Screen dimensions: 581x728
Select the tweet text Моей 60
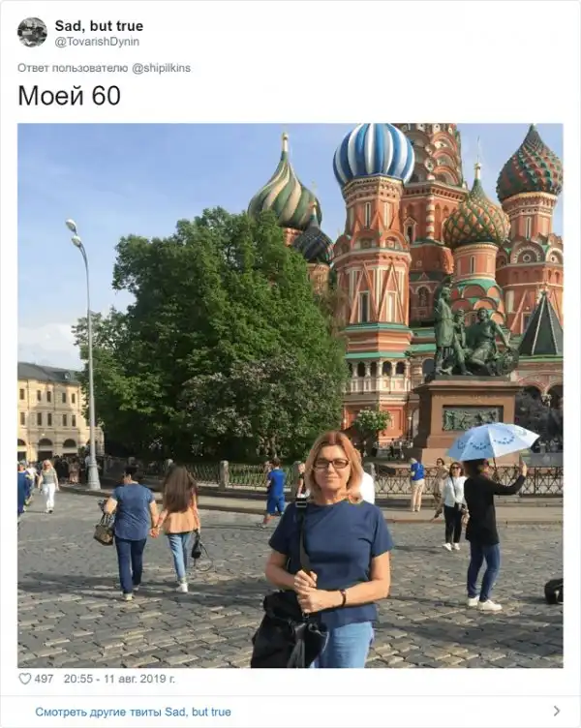[69, 96]
